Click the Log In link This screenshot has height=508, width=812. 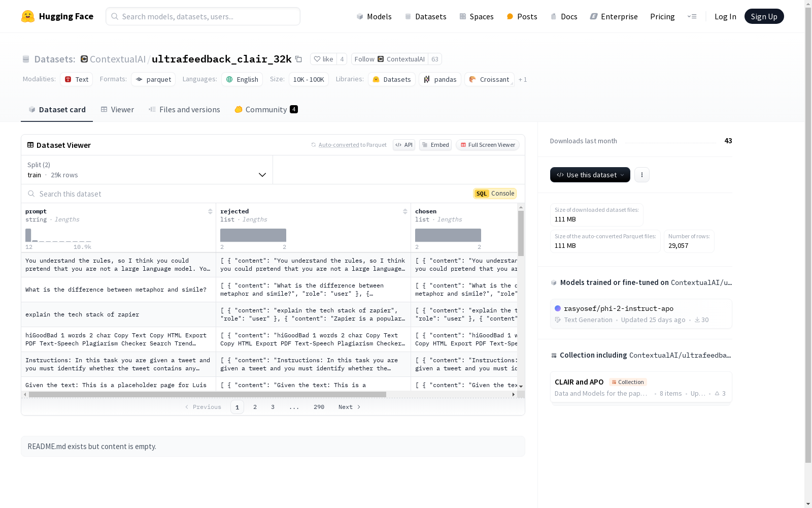click(725, 16)
